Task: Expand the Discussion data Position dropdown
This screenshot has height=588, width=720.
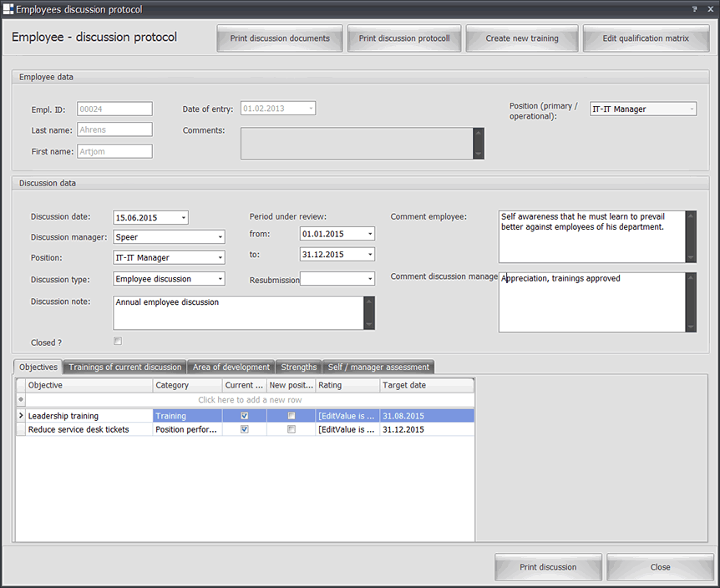Action: (221, 258)
